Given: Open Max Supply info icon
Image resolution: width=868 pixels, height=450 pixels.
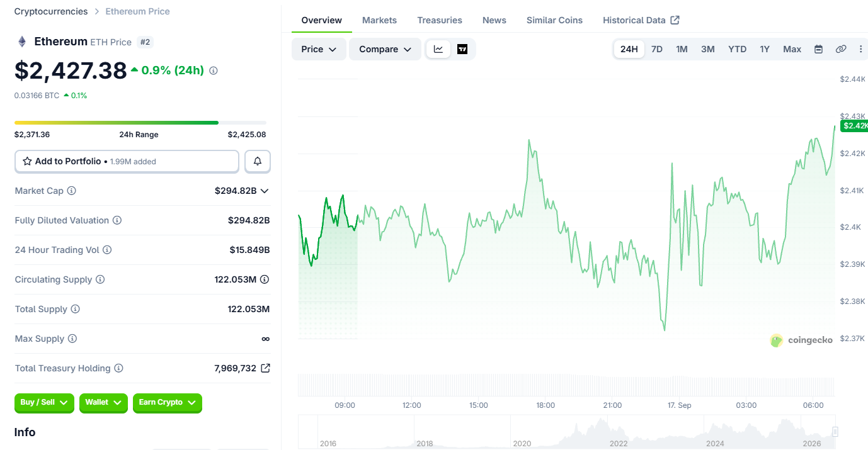Looking at the screenshot, I should 72,339.
